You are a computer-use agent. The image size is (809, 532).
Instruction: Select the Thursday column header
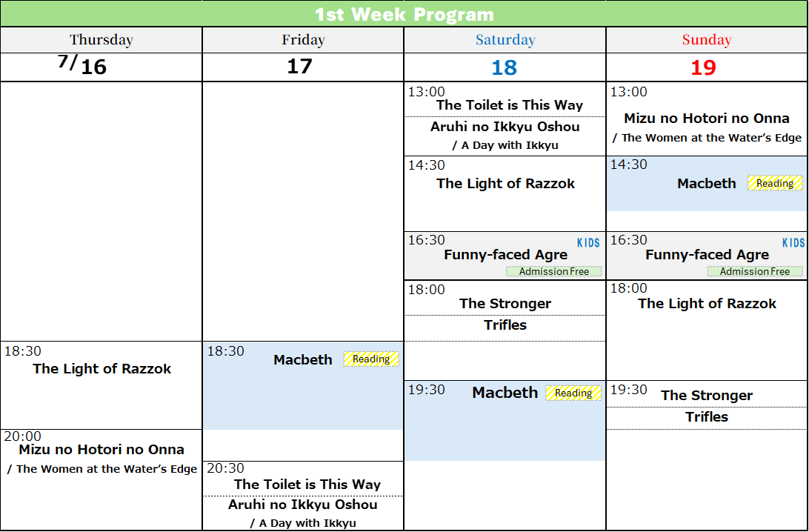(101, 40)
